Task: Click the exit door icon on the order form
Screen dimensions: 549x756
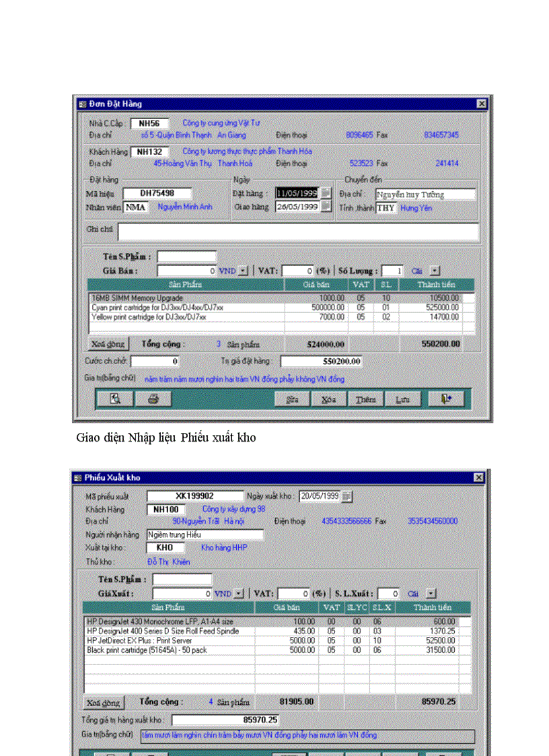Action: [x=447, y=398]
